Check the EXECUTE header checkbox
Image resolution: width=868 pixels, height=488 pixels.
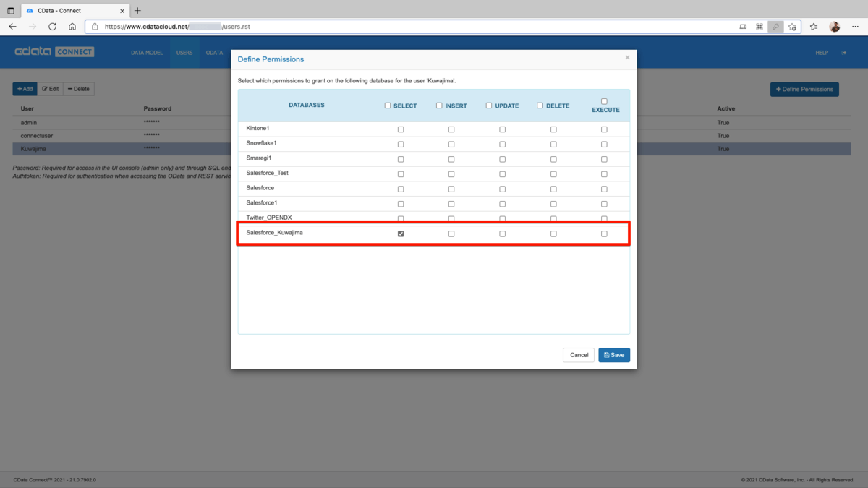pyautogui.click(x=604, y=101)
